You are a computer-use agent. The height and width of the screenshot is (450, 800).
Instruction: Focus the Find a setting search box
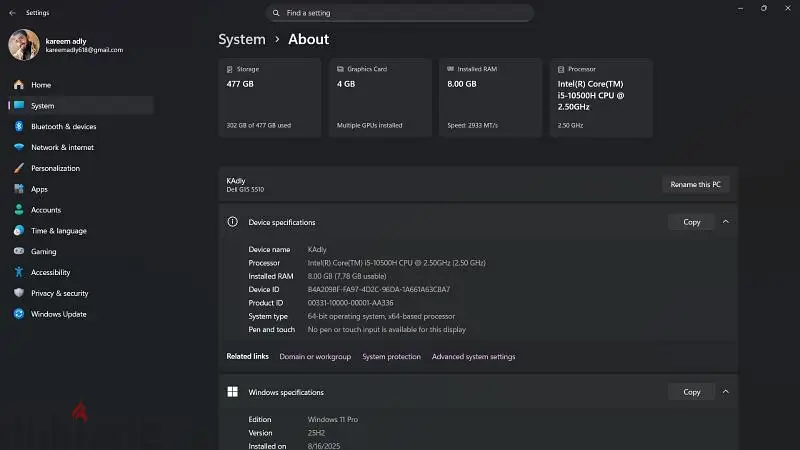pos(400,13)
